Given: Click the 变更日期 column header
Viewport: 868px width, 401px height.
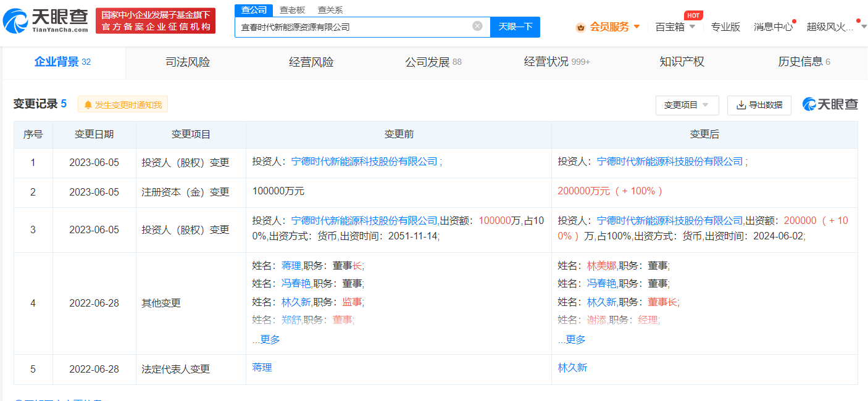Looking at the screenshot, I should [x=94, y=134].
